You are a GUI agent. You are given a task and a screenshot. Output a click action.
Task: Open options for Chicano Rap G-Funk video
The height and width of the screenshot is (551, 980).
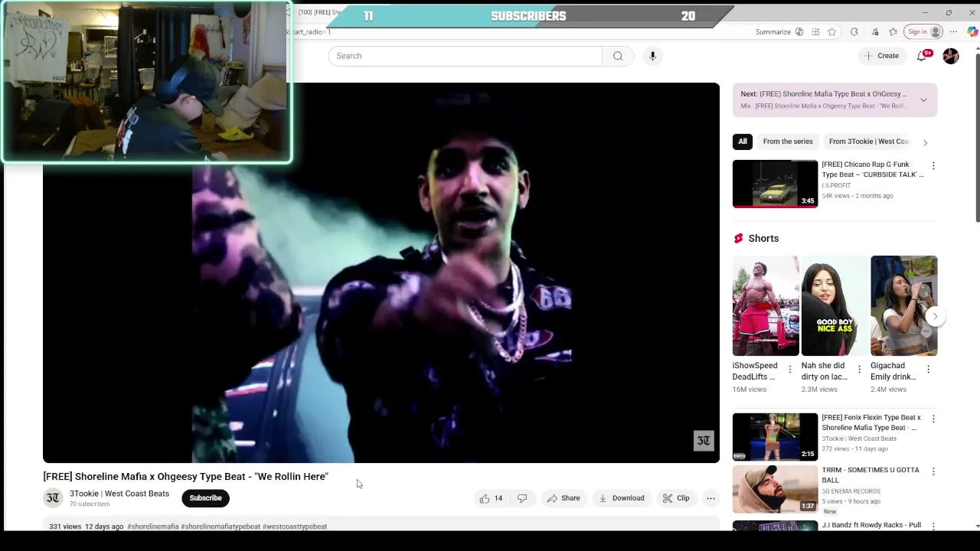(933, 166)
